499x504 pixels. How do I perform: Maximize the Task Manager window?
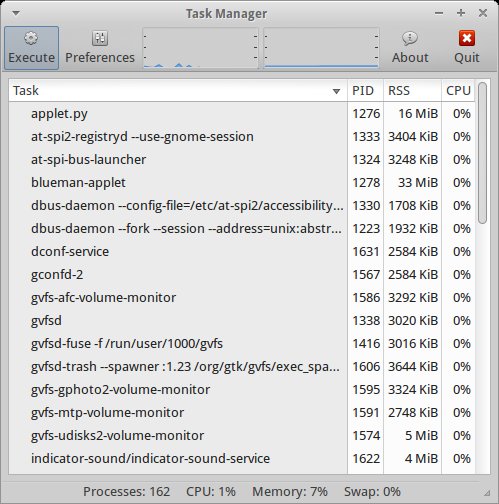(461, 13)
